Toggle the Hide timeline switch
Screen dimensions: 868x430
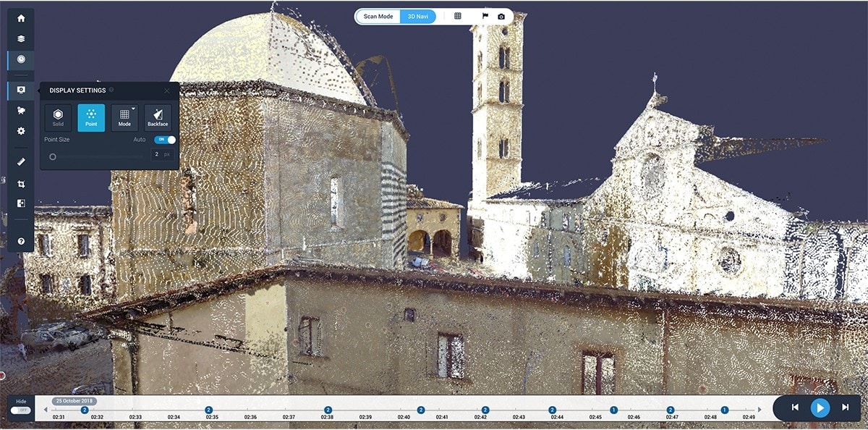coord(21,410)
